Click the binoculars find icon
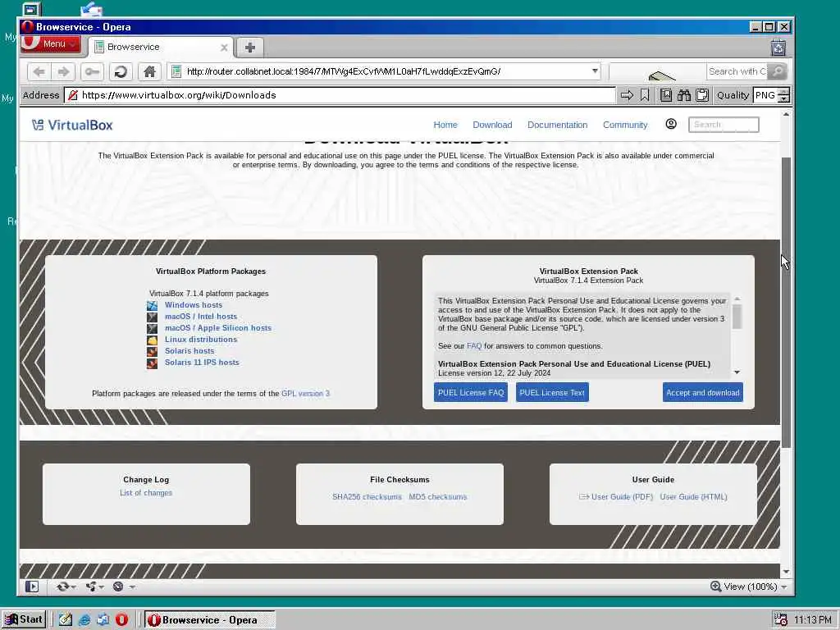Screen dimensions: 840x630 click(x=684, y=95)
